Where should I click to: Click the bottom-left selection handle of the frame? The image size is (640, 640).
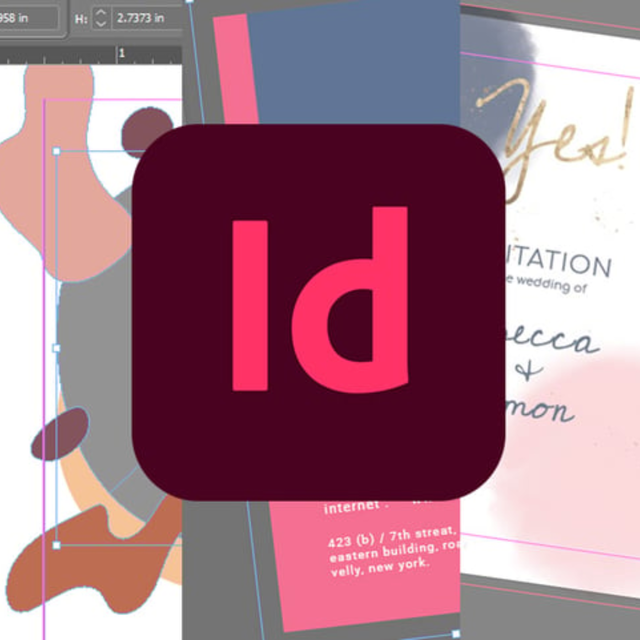56,545
